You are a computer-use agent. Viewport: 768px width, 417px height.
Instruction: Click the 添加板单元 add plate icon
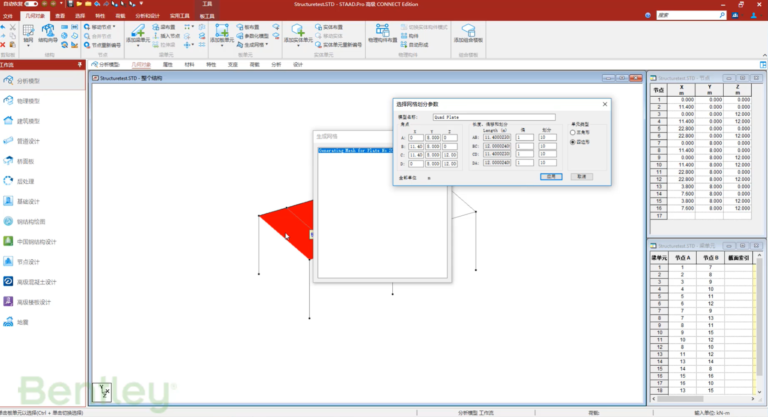tap(222, 31)
